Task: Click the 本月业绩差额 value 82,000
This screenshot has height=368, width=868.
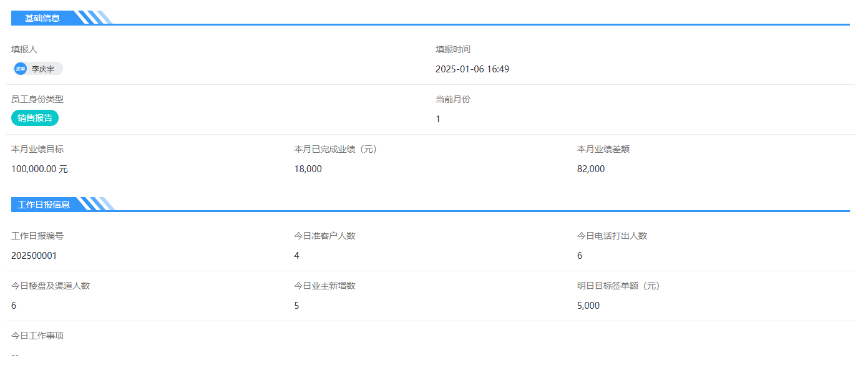Action: coord(590,169)
